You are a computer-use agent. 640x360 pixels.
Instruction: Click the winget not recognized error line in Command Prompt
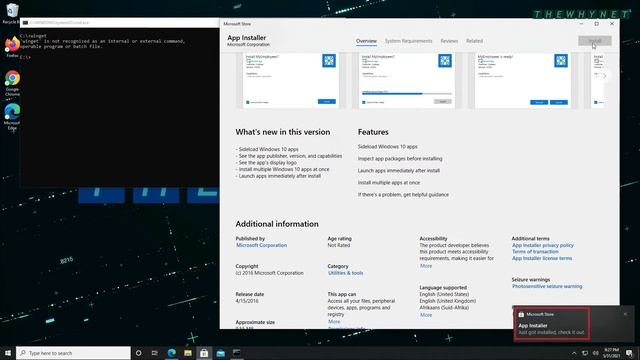(103, 41)
